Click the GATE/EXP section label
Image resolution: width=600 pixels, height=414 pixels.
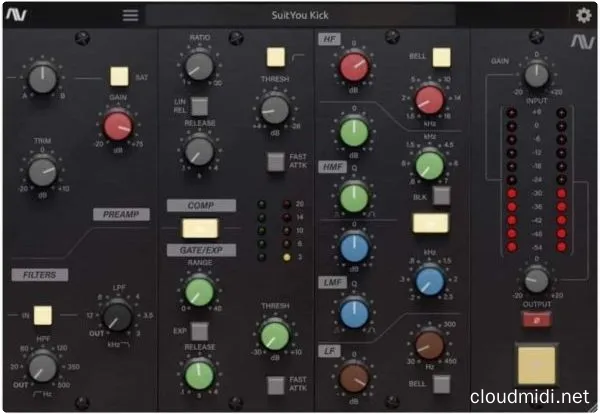(x=201, y=250)
